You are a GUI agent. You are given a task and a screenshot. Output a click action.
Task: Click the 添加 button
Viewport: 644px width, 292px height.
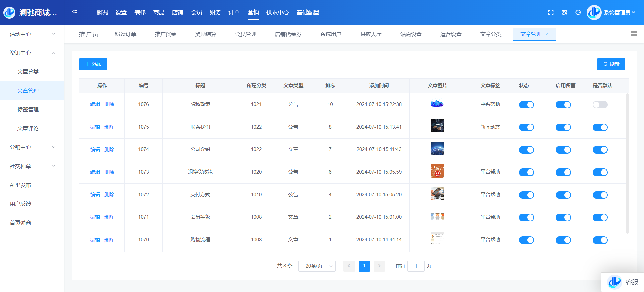pyautogui.click(x=93, y=64)
